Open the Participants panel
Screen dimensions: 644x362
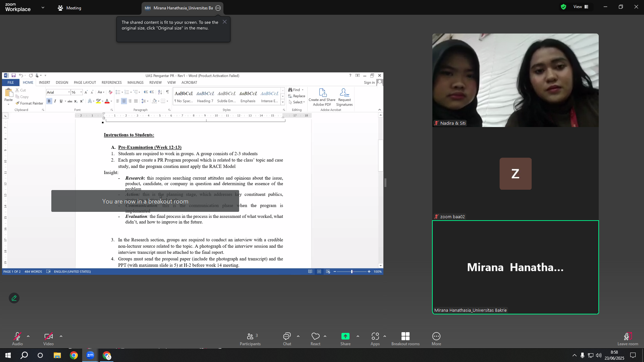(250, 339)
